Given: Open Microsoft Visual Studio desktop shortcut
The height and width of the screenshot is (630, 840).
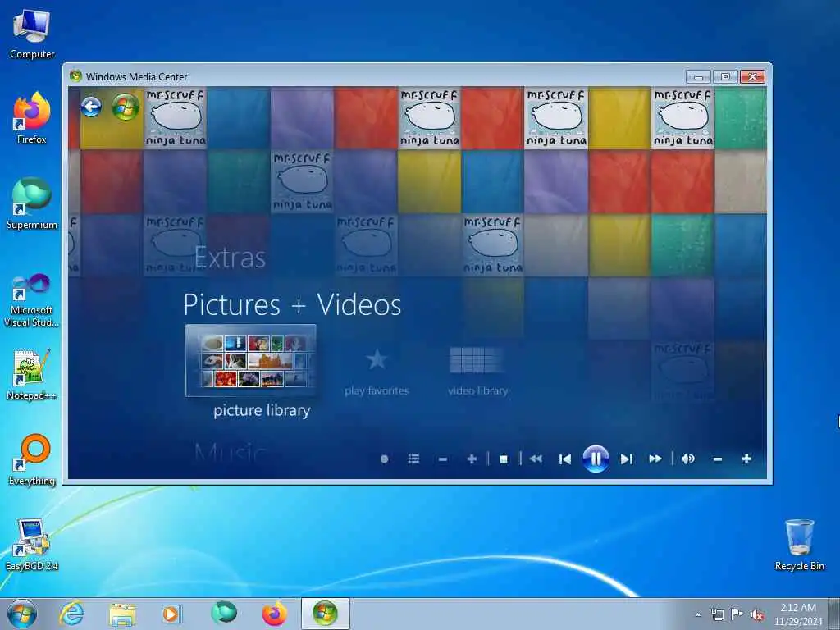Looking at the screenshot, I should [x=32, y=300].
